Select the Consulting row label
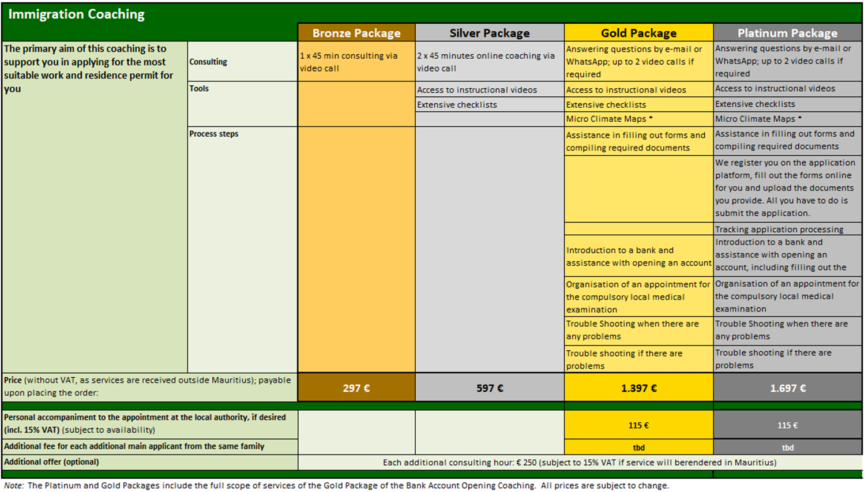 point(208,62)
